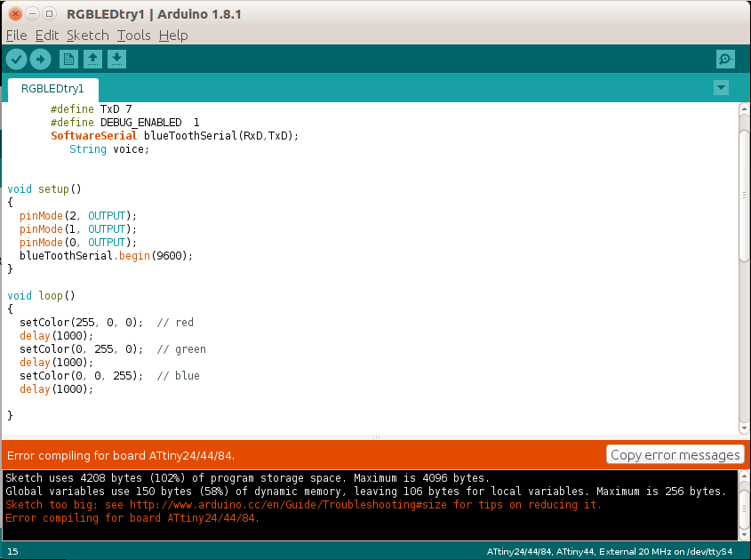
Task: Click the line 'void loop()'
Action: 41,296
